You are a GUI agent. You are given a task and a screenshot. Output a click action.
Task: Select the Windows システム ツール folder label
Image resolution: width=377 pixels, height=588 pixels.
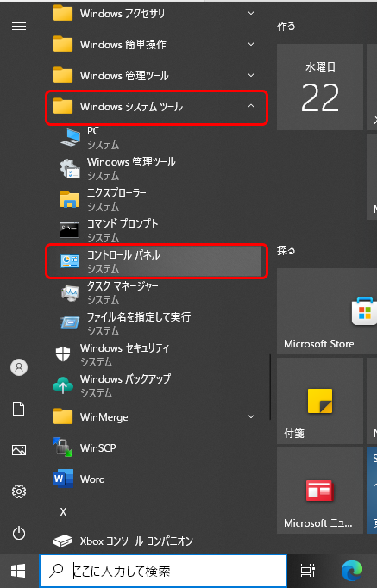[131, 107]
